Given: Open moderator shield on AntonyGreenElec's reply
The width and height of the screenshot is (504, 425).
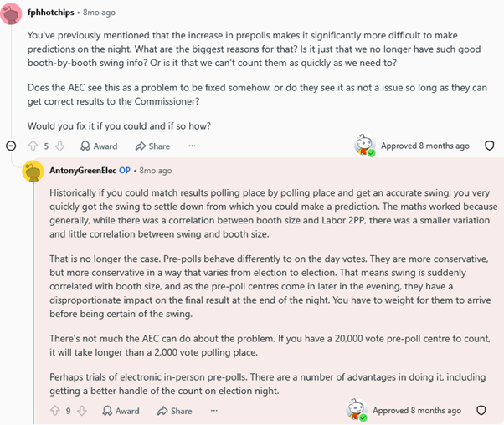Looking at the screenshot, I should 481,410.
